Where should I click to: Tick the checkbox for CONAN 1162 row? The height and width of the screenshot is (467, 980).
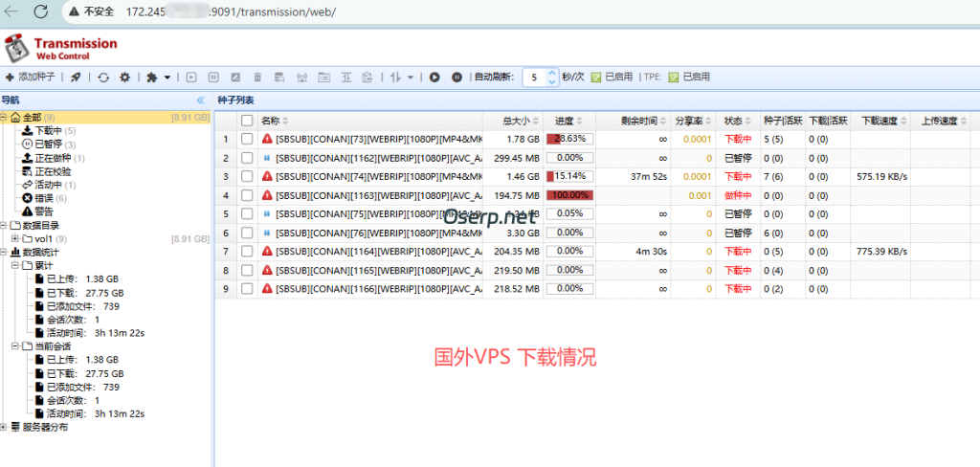pos(248,158)
